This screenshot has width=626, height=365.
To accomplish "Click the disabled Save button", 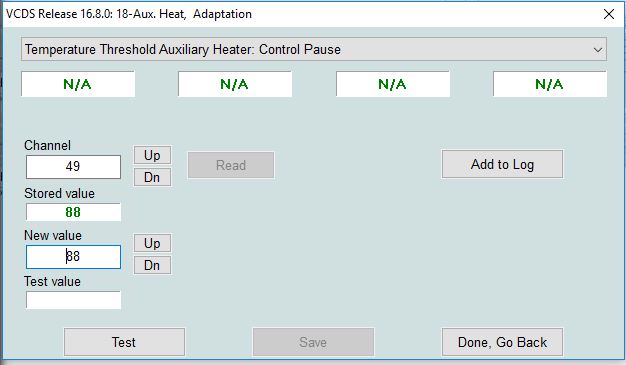I will (x=313, y=342).
